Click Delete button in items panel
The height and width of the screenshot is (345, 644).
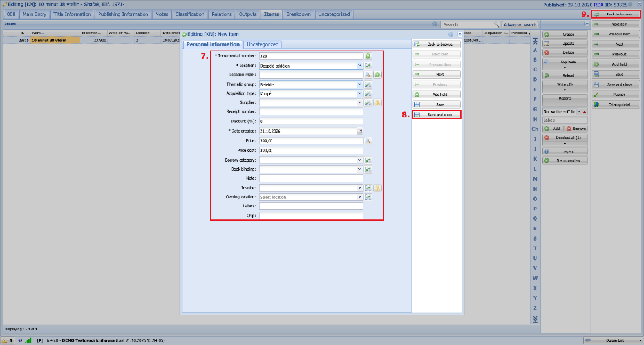click(565, 53)
